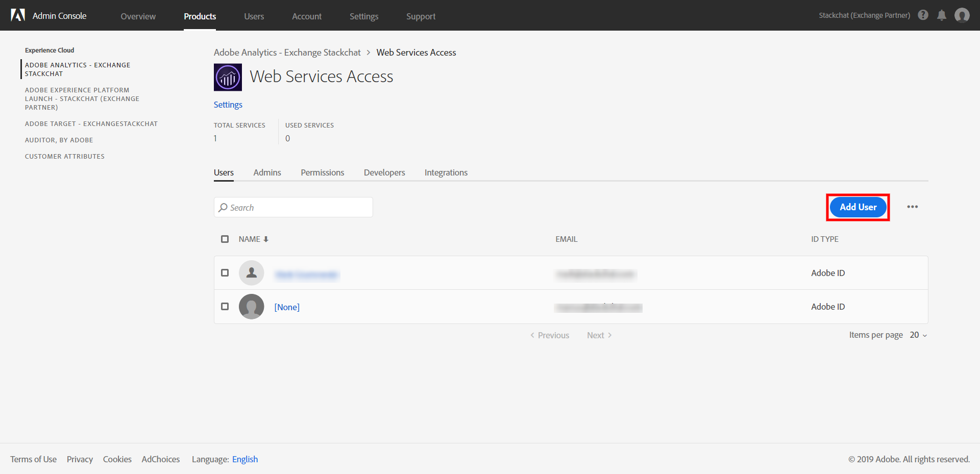Open Privacy footer link

[x=80, y=459]
